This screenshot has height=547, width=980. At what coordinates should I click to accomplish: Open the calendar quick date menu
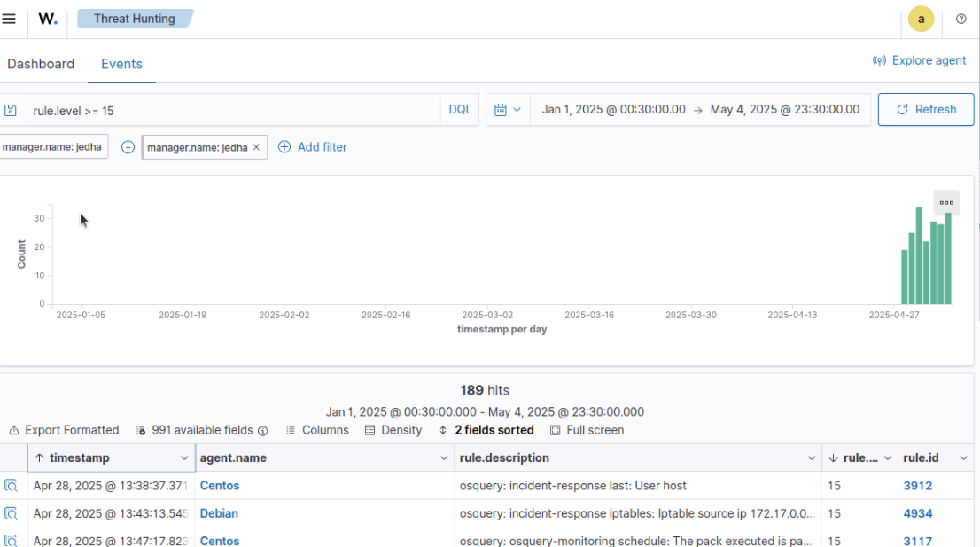point(508,110)
